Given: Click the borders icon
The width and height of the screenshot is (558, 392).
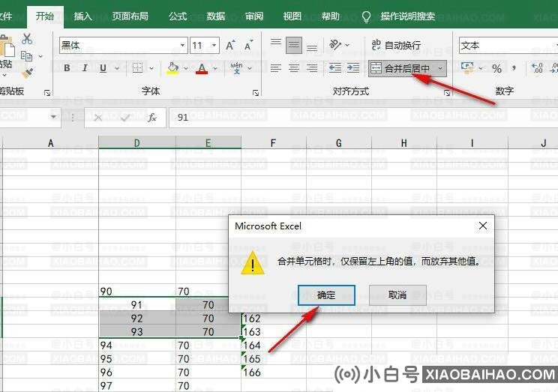Looking at the screenshot, I should pyautogui.click(x=138, y=67).
